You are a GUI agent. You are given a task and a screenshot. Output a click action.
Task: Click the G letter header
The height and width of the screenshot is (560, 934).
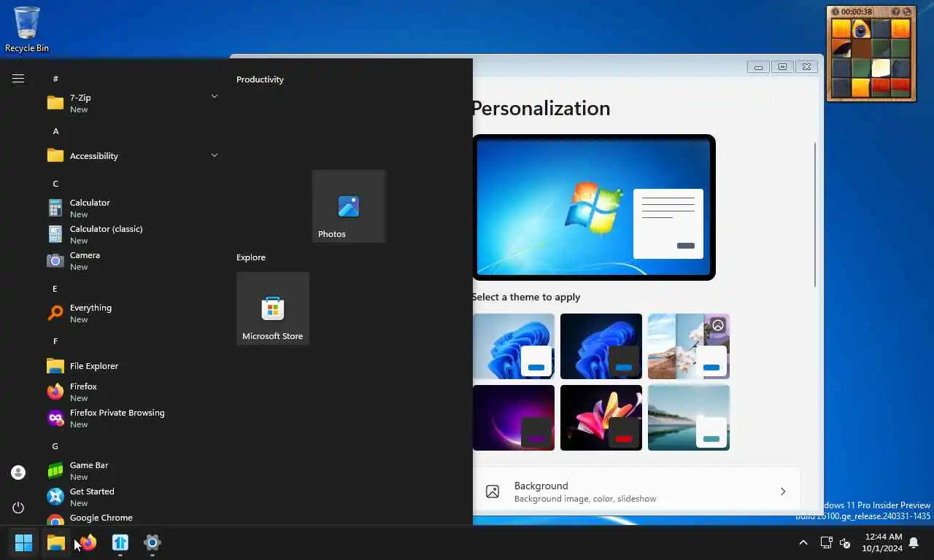[x=55, y=446]
